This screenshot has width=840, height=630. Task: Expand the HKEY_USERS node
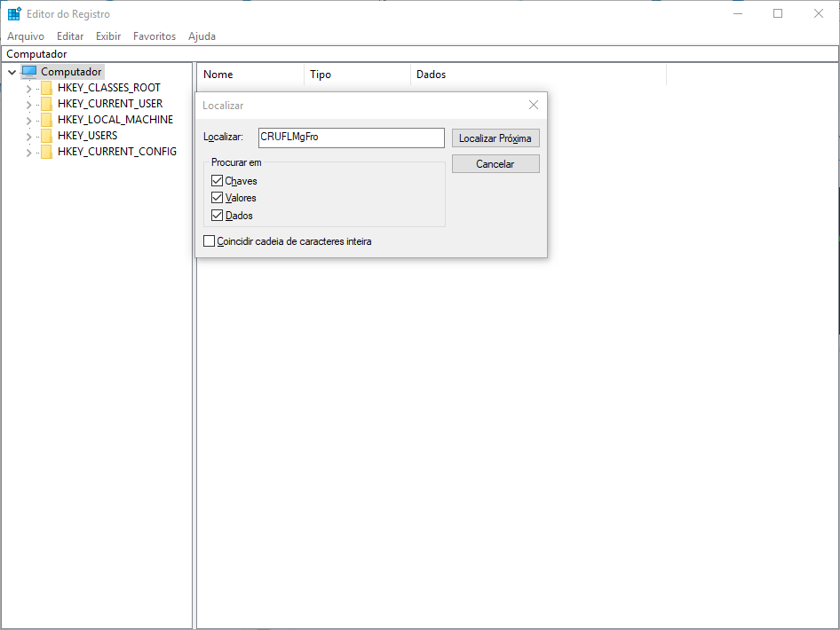[29, 137]
